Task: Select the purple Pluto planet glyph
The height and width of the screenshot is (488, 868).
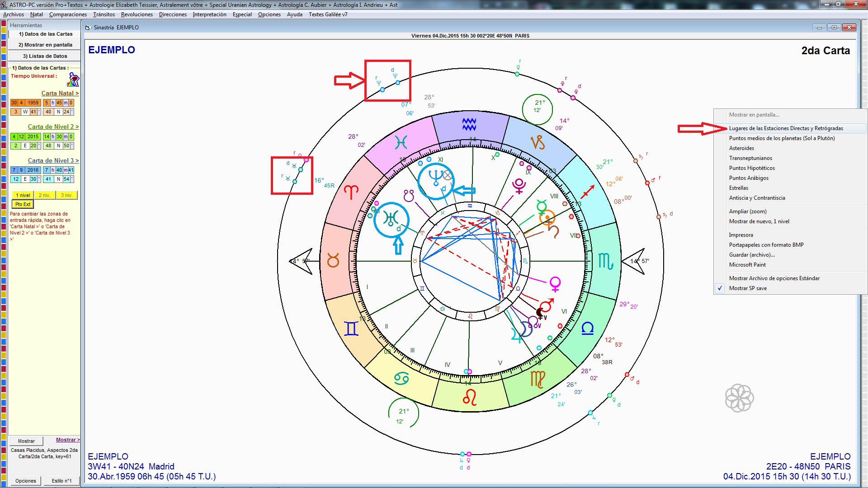Action: coord(519,186)
